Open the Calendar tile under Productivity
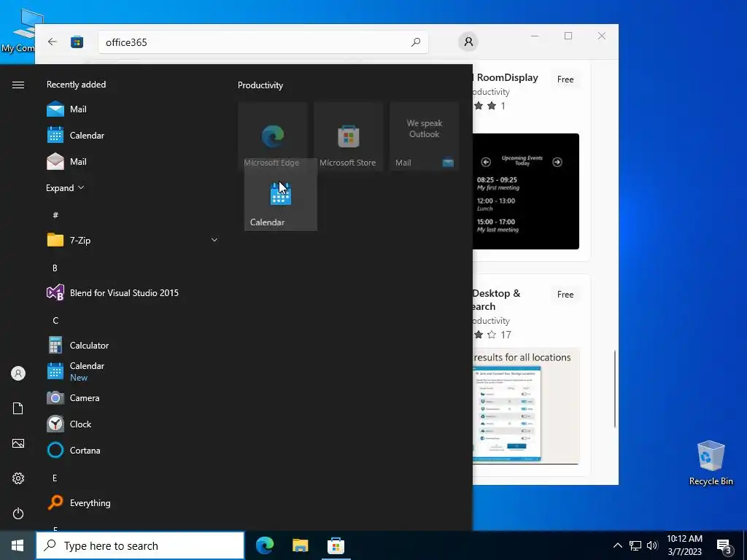Image resolution: width=747 pixels, height=560 pixels. click(x=281, y=195)
